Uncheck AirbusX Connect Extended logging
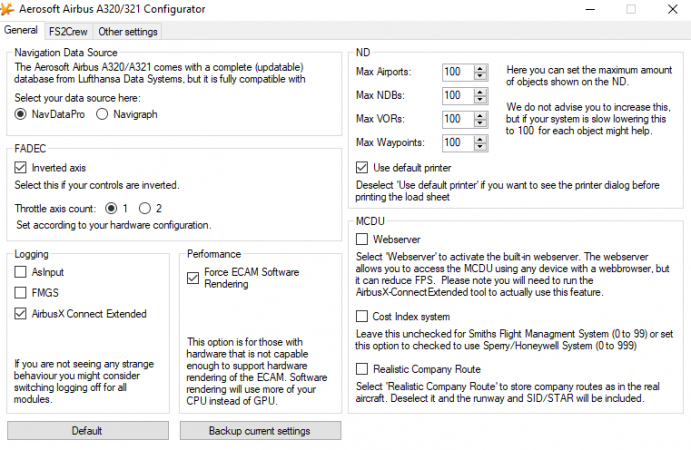This screenshot has height=450, width=691. 20,313
